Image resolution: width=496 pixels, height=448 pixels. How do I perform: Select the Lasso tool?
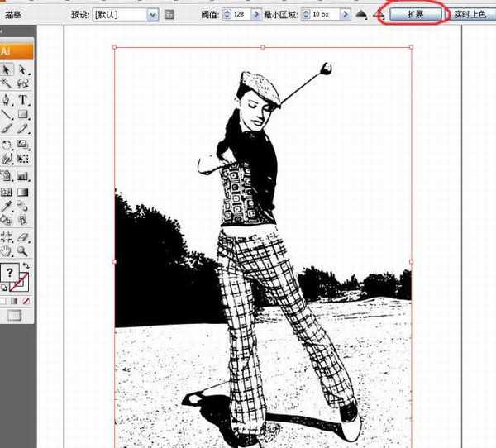(x=23, y=83)
